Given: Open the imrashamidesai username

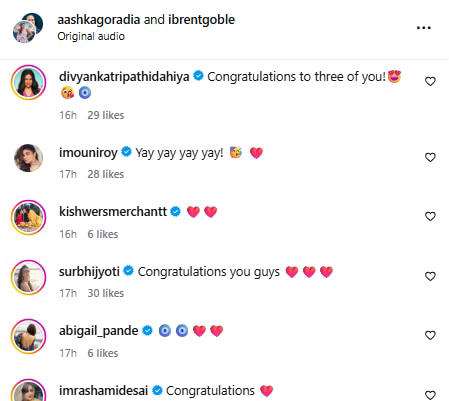Looking at the screenshot, I should 103,390.
